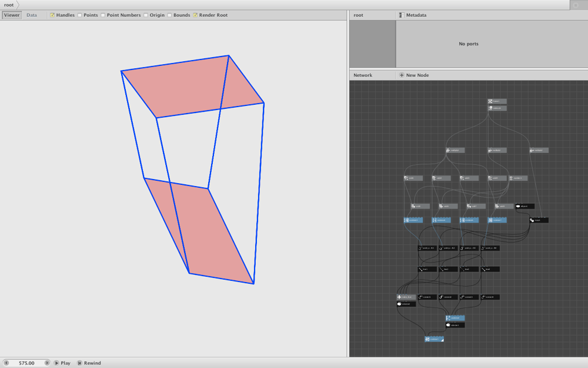Select the blue combine node below add8
The width and height of the screenshot is (588, 368).
pos(497,220)
